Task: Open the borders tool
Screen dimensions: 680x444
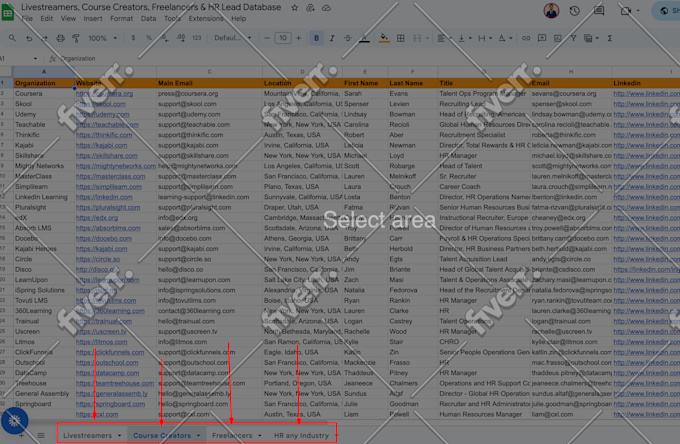Action: (x=401, y=38)
